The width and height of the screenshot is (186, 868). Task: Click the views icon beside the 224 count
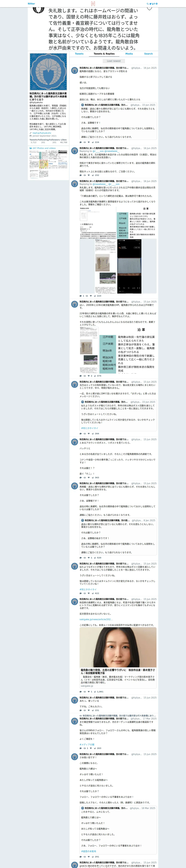(x=93, y=142)
